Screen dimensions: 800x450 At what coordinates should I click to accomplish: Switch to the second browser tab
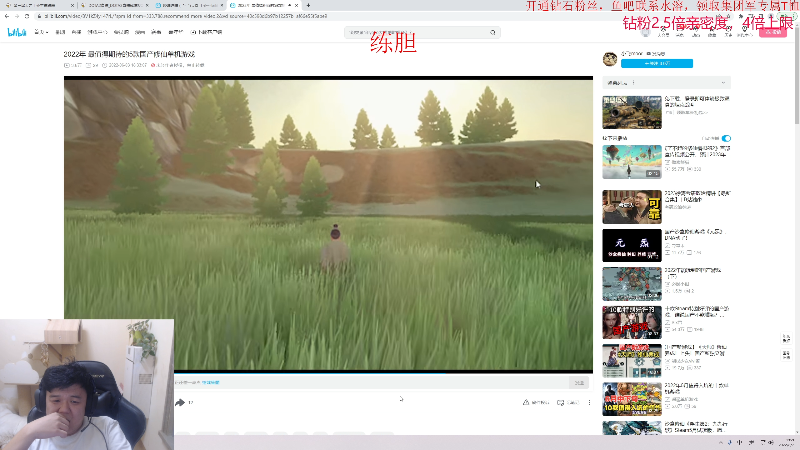tap(112, 5)
